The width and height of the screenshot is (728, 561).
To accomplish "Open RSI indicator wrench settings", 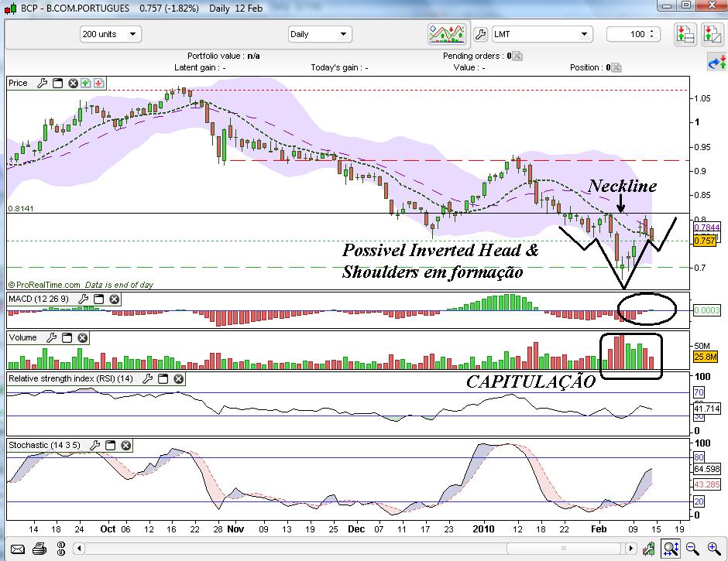I will [x=148, y=378].
